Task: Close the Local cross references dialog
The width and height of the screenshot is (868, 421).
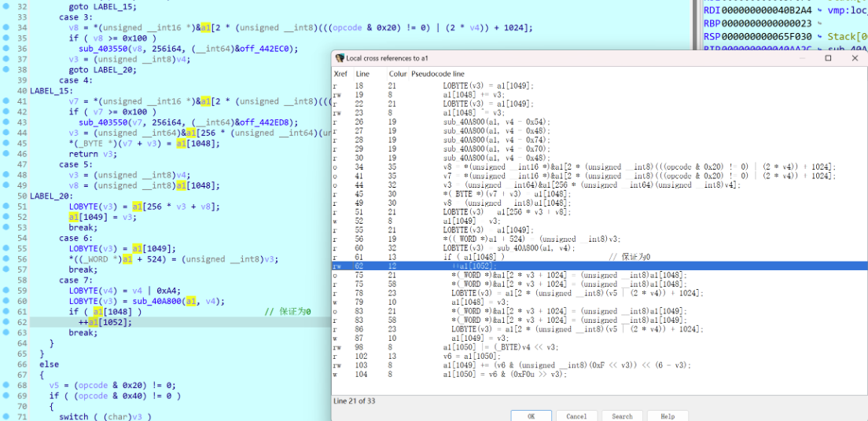Action: click(x=856, y=59)
